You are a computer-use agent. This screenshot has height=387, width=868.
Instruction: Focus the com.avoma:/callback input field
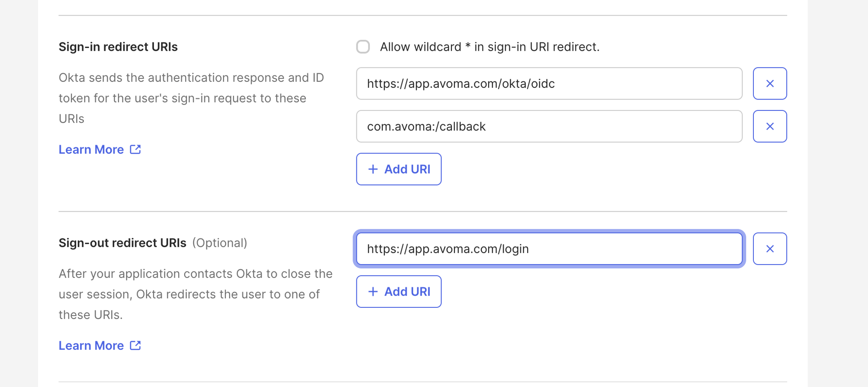tap(549, 126)
